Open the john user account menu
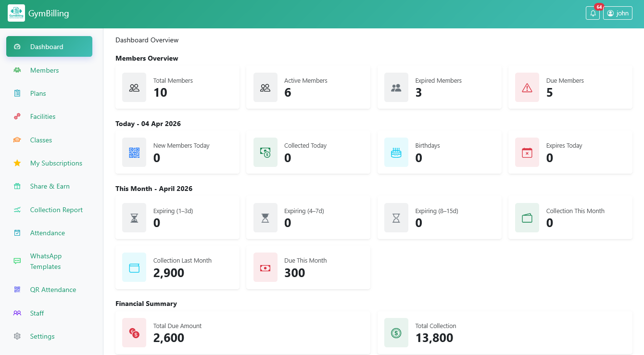 pyautogui.click(x=618, y=13)
